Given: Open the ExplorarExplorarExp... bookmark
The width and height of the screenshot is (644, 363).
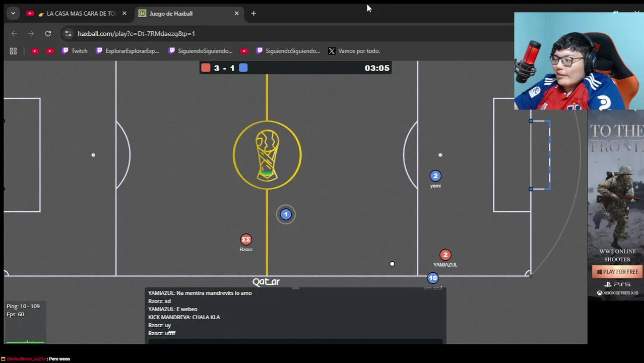Looking at the screenshot, I should click(127, 51).
